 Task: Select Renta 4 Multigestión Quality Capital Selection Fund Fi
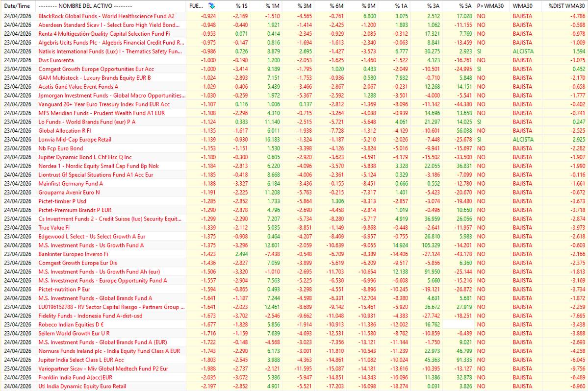pos(104,34)
